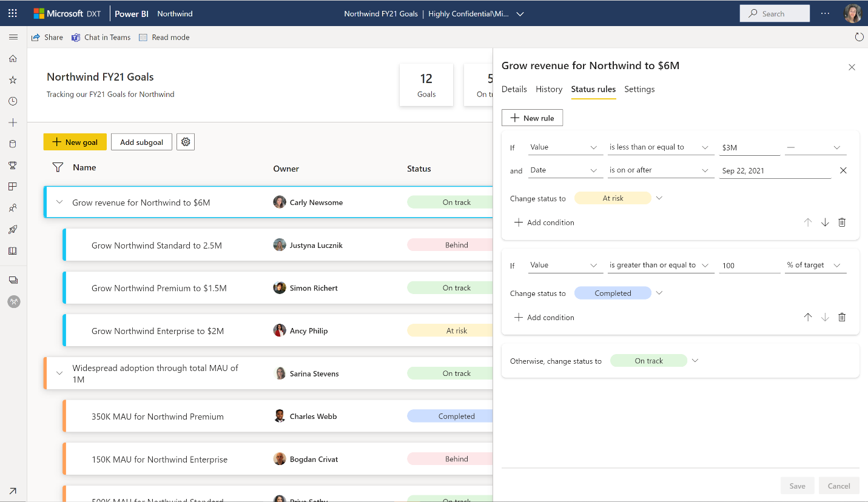868x502 pixels.
Task: Open At risk status dropdown chevron
Action: click(x=659, y=198)
